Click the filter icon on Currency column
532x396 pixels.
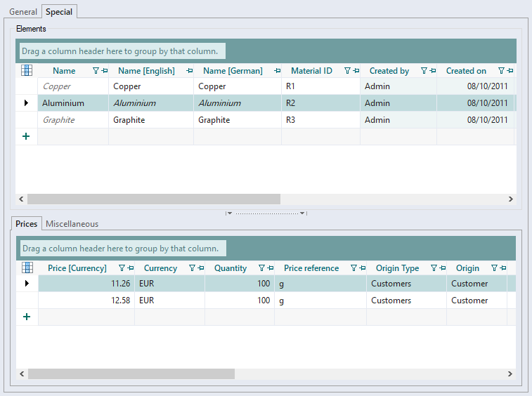pos(192,268)
